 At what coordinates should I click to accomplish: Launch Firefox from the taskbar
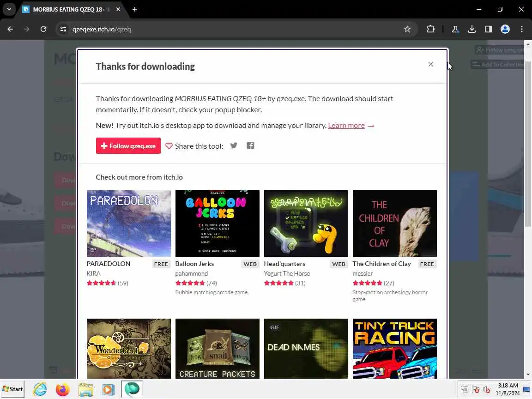[63, 389]
